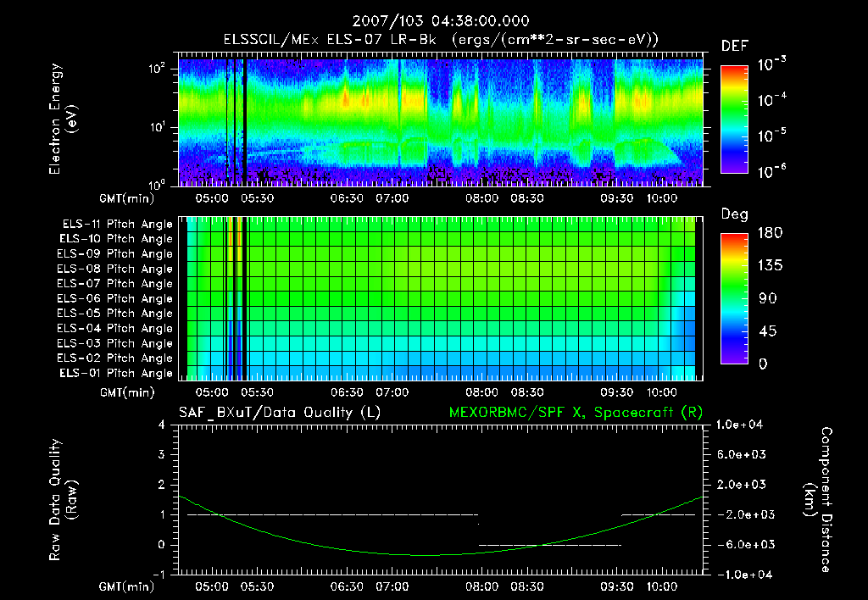
Task: Click the 'Electron Energy (eV)' axis label
Action: (63, 119)
